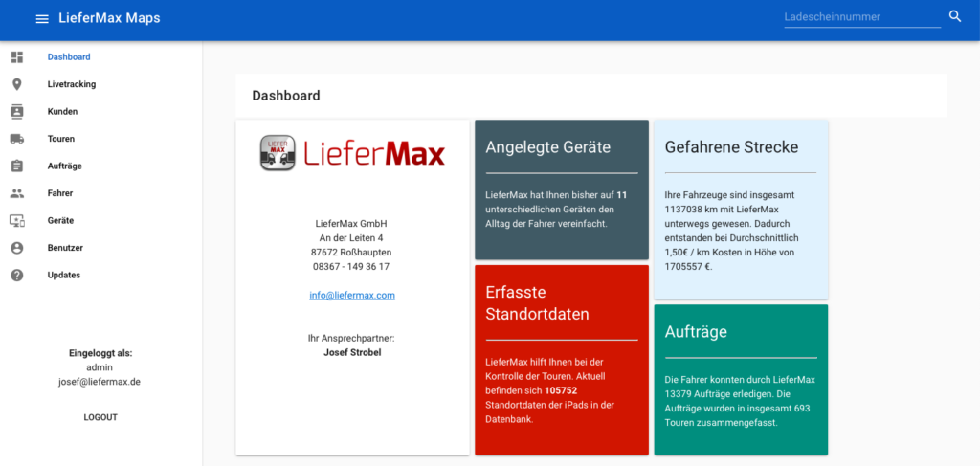The image size is (980, 466).
Task: Click the Aufträge clipboard icon
Action: 17,166
